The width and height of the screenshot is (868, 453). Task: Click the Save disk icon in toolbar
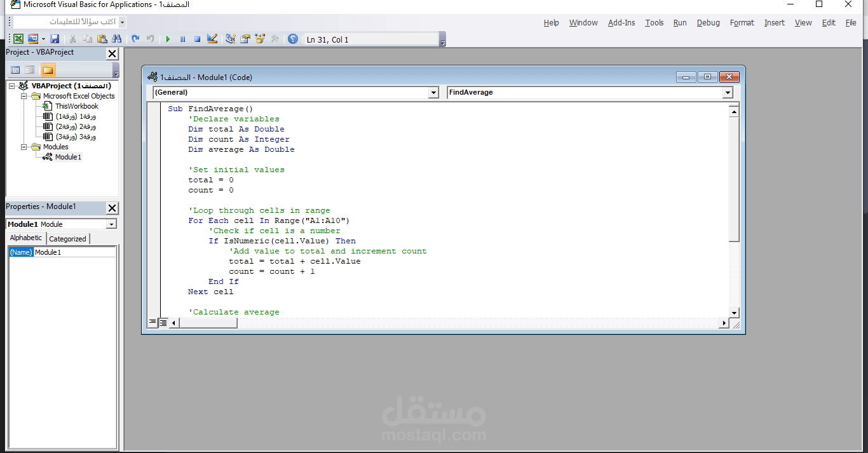(55, 39)
